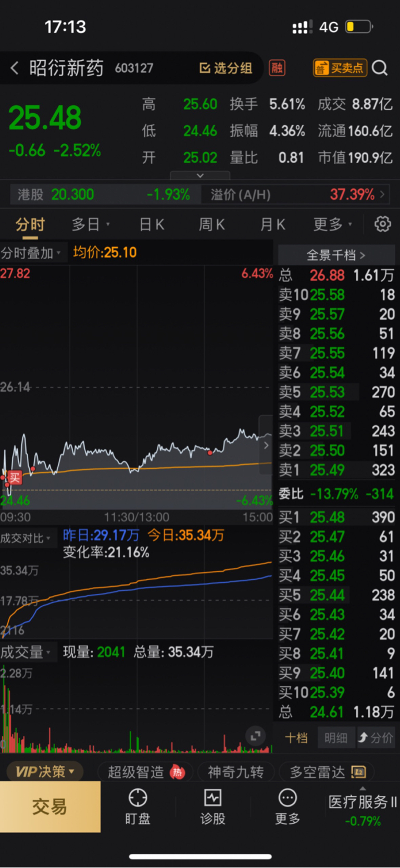The height and width of the screenshot is (868, 400).
Task: Select the 买10 25.39 order row
Action: coord(336,692)
